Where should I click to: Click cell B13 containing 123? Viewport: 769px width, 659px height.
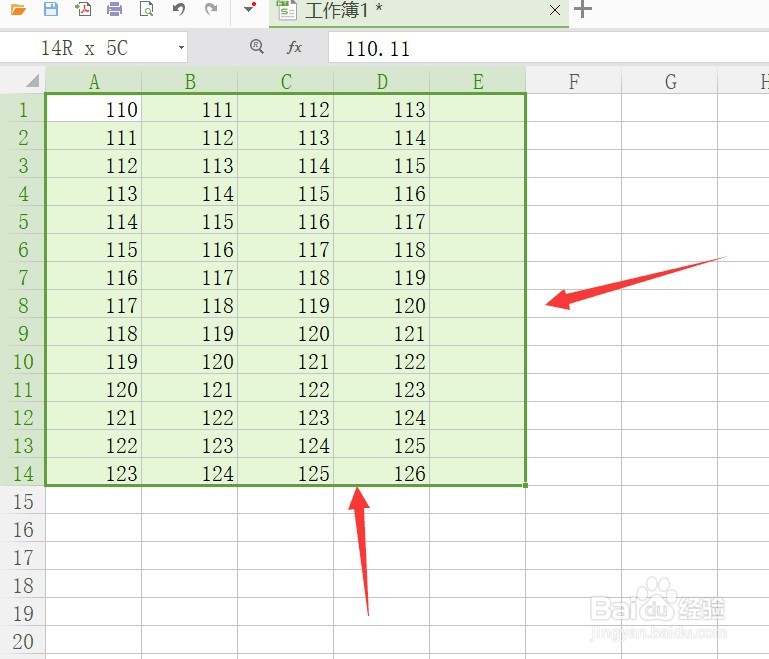(x=190, y=444)
